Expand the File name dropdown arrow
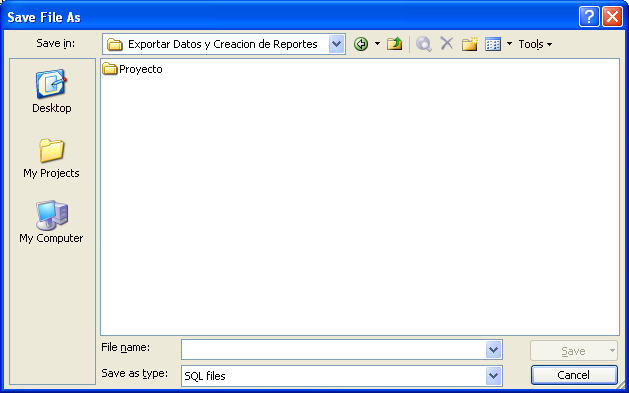Viewport: 629px width, 393px height. 493,350
